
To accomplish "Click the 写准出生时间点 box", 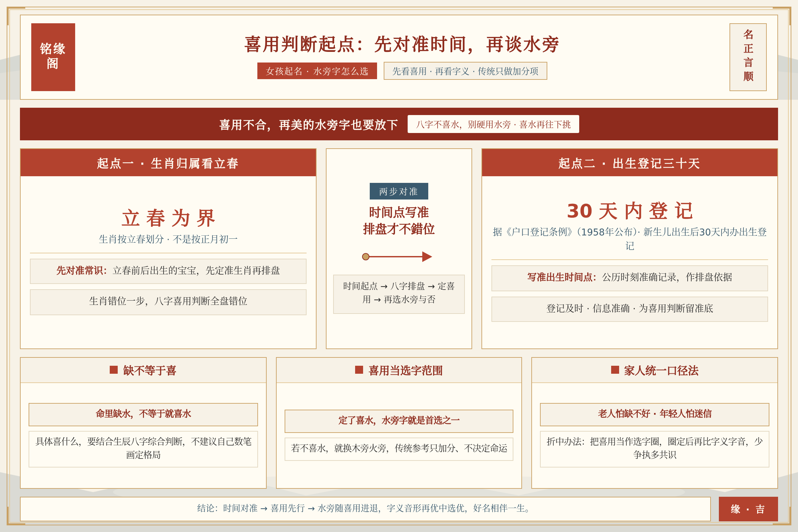I will tap(630, 278).
